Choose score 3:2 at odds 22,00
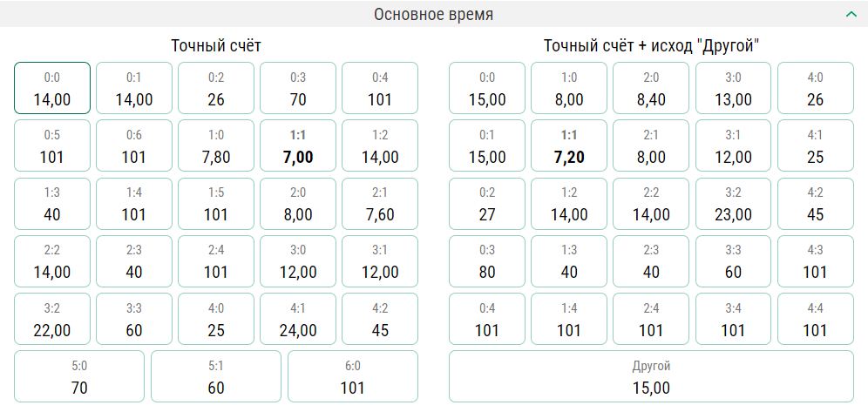 [52, 319]
